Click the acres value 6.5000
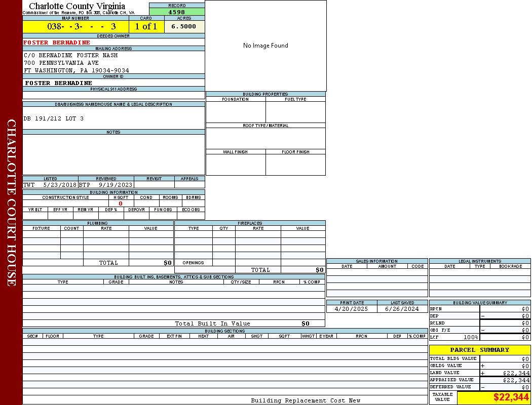Screen dimensions: 532x405 pos(184,27)
